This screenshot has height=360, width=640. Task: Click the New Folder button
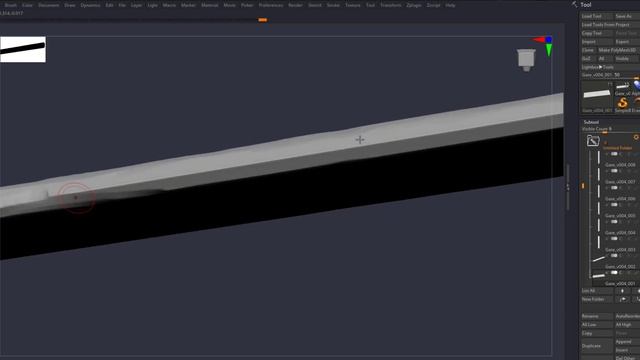point(597,299)
